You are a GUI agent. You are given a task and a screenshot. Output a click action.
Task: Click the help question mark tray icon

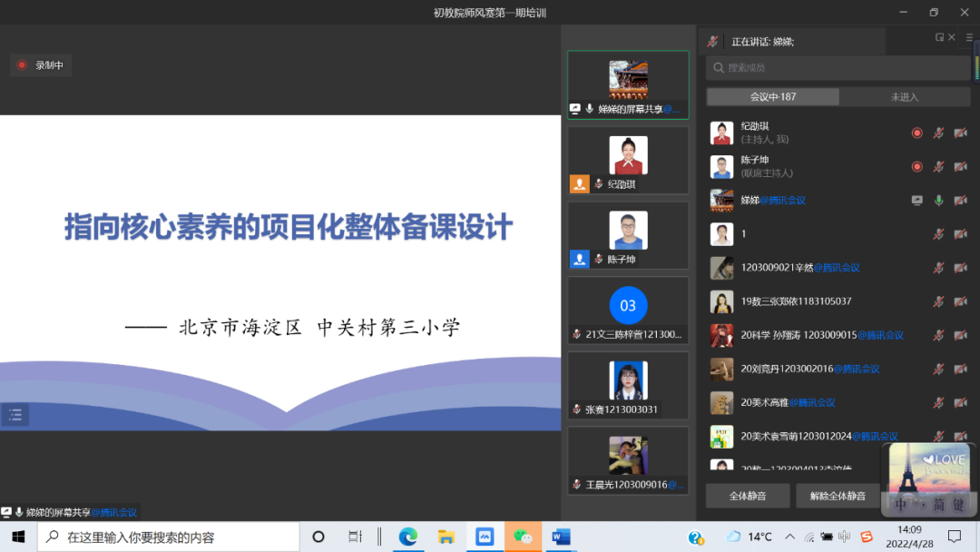tap(695, 537)
